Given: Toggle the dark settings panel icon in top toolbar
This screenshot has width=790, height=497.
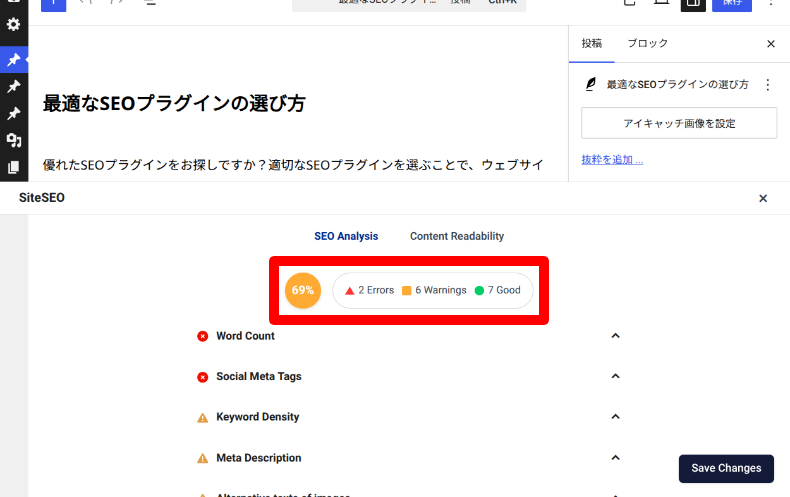Looking at the screenshot, I should (693, 4).
